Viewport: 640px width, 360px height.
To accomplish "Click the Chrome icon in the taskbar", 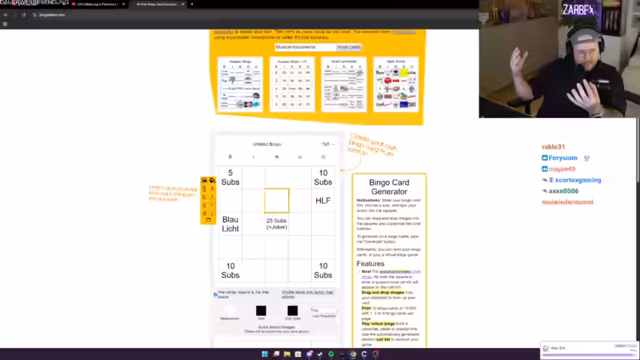I will pos(353,354).
